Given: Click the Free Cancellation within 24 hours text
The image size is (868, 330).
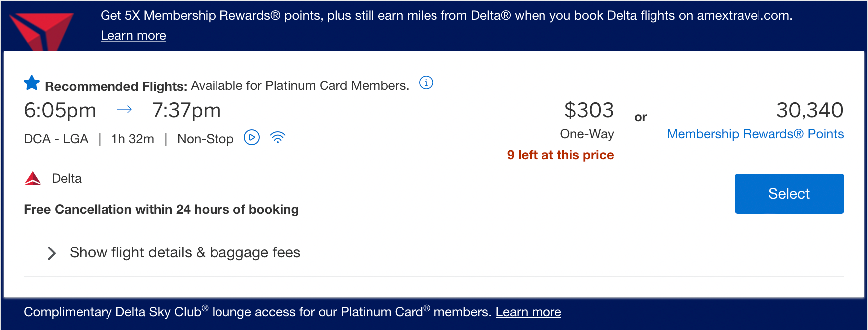Looking at the screenshot, I should [161, 210].
